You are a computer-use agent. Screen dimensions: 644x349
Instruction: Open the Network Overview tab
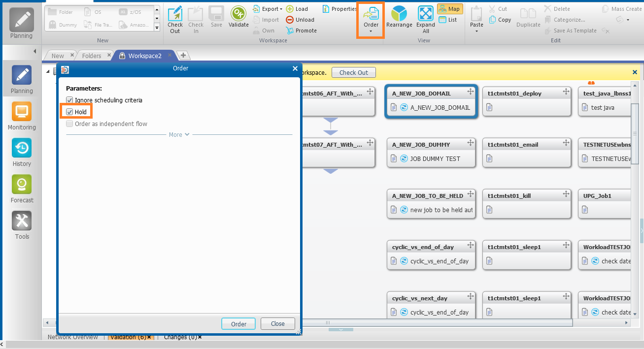click(x=73, y=337)
